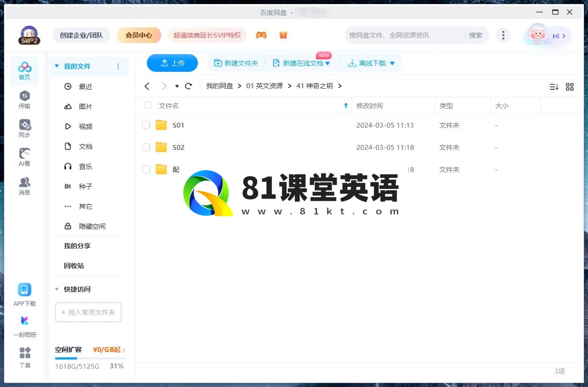Click the 会员中心 button
This screenshot has height=387, width=588.
[x=138, y=35]
